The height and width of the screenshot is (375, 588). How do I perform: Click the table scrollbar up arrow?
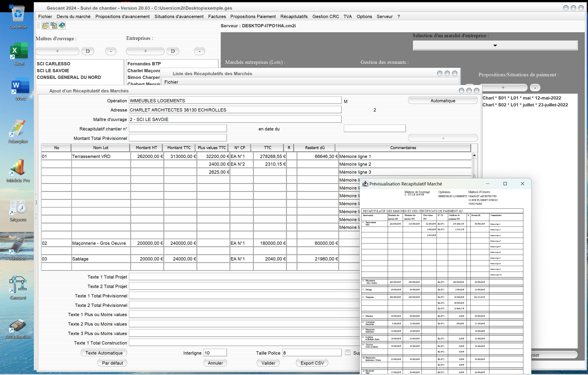pyautogui.click(x=474, y=155)
